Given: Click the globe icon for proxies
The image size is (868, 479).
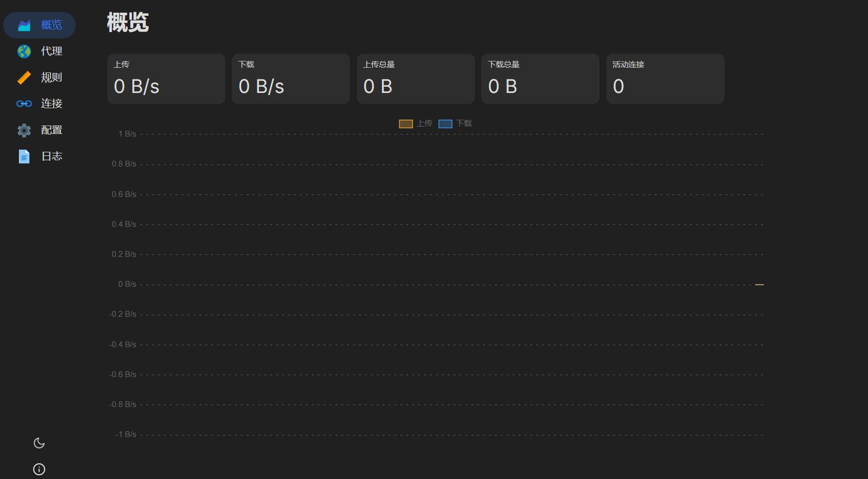Looking at the screenshot, I should point(24,51).
